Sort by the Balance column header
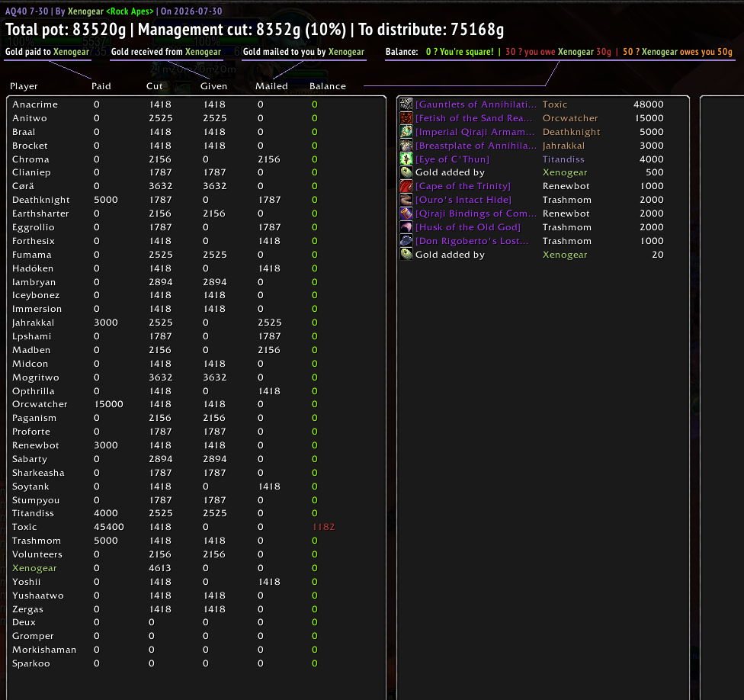This screenshot has width=744, height=700. point(327,86)
